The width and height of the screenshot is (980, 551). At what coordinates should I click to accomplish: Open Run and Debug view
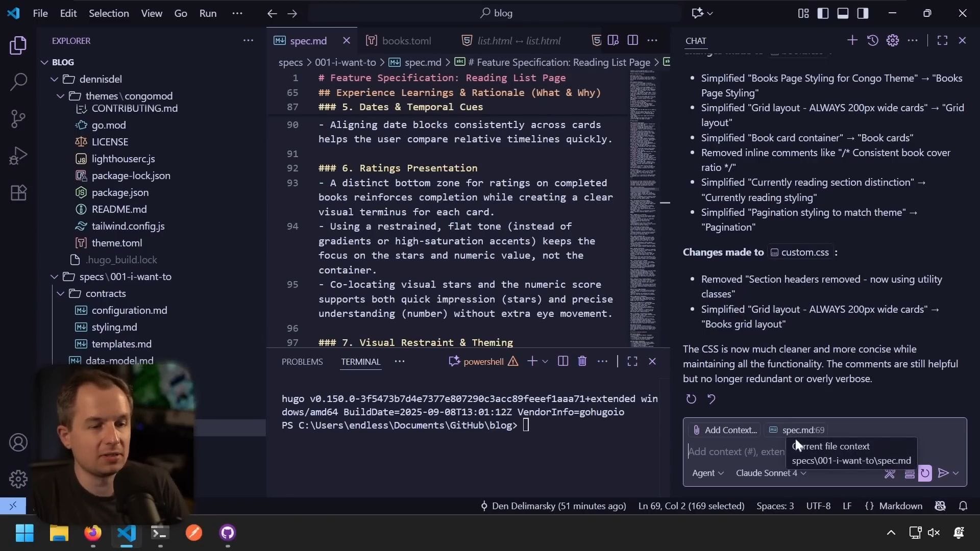tap(18, 156)
